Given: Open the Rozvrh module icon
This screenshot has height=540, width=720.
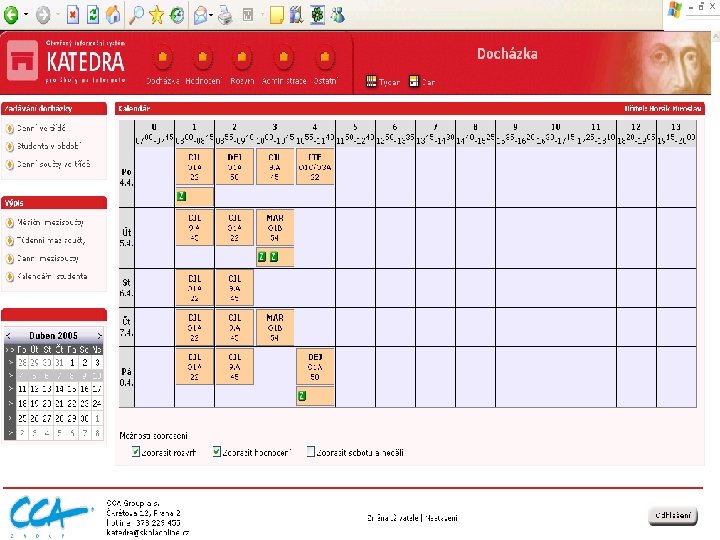Looking at the screenshot, I should (242, 58).
